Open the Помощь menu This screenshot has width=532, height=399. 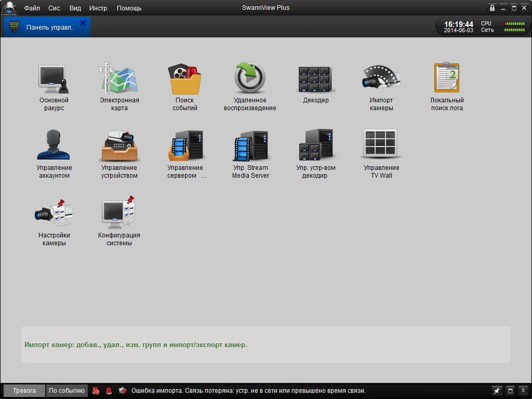[129, 8]
